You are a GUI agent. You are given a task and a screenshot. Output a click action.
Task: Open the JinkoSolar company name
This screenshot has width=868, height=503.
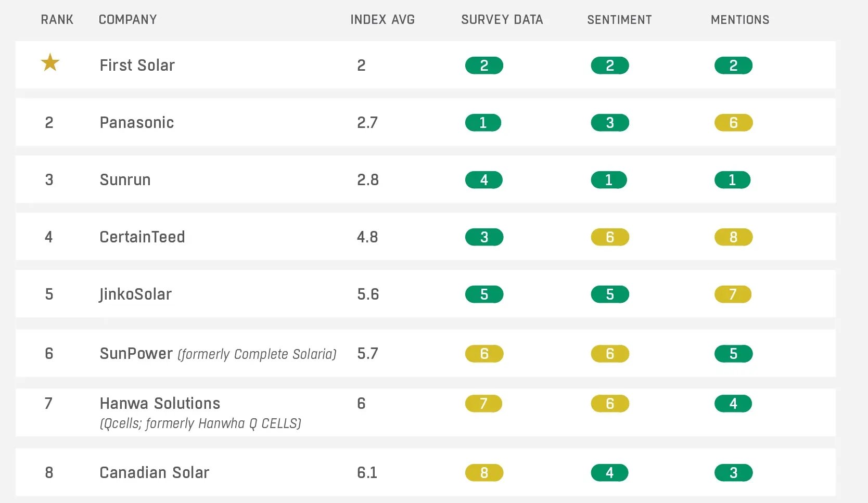(135, 294)
